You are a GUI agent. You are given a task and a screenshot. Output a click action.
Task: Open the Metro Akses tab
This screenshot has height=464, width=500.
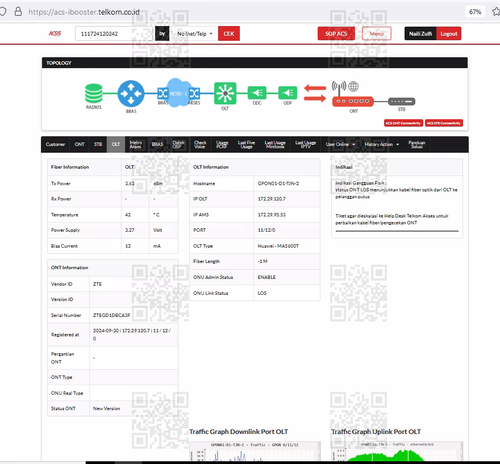tap(136, 144)
